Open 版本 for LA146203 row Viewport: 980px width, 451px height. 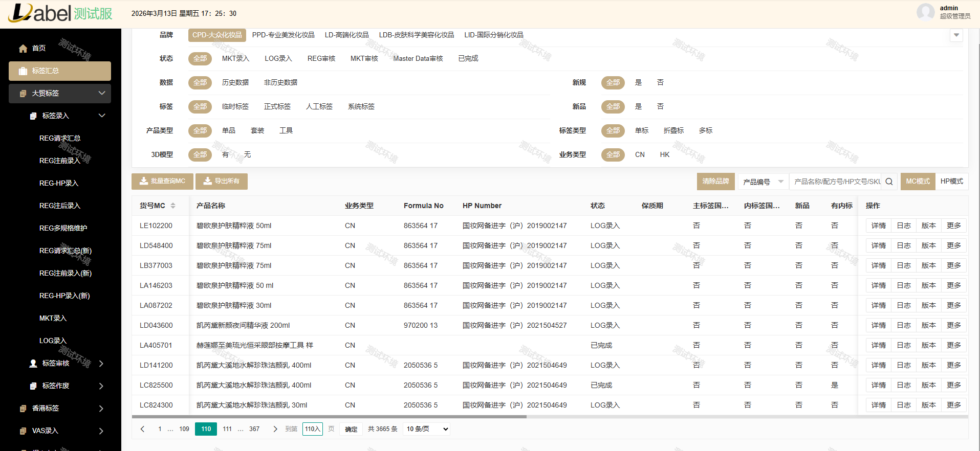point(928,285)
